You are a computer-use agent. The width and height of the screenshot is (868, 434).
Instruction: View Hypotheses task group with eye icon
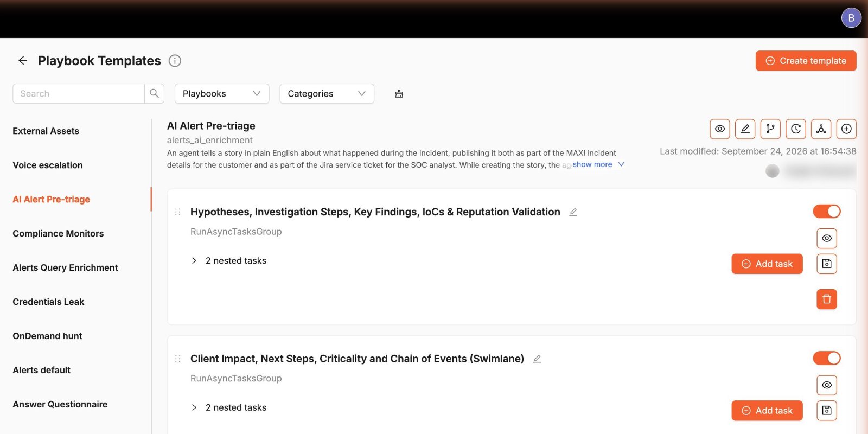(x=827, y=238)
